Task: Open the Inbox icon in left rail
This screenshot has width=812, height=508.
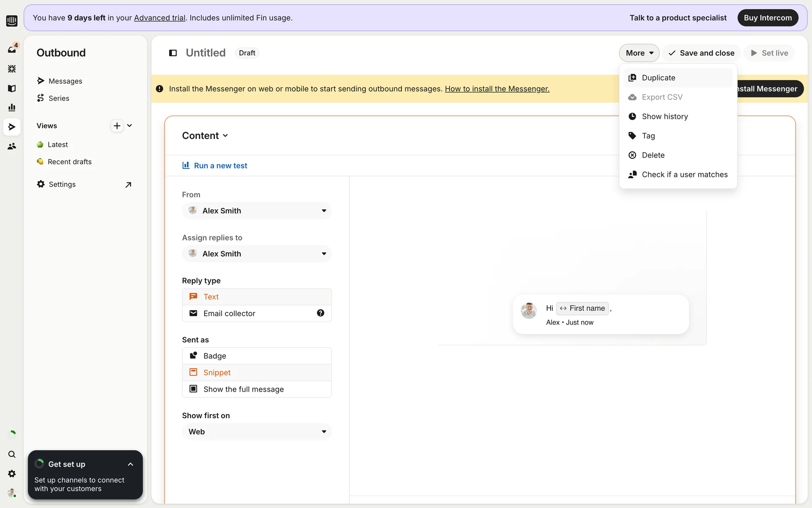Action: click(x=12, y=50)
